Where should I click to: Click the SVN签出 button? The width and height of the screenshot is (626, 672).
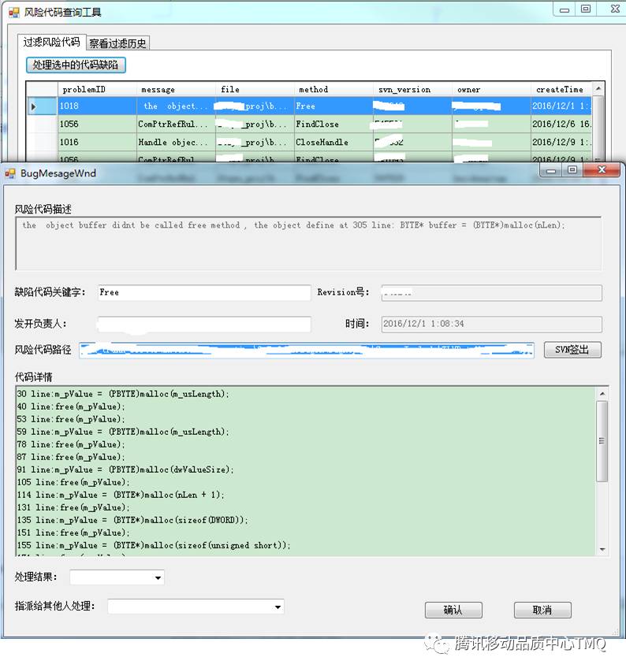click(572, 350)
